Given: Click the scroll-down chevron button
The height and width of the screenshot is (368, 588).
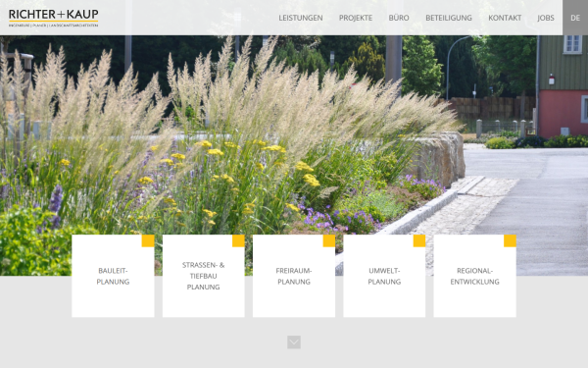Looking at the screenshot, I should pyautogui.click(x=294, y=342).
